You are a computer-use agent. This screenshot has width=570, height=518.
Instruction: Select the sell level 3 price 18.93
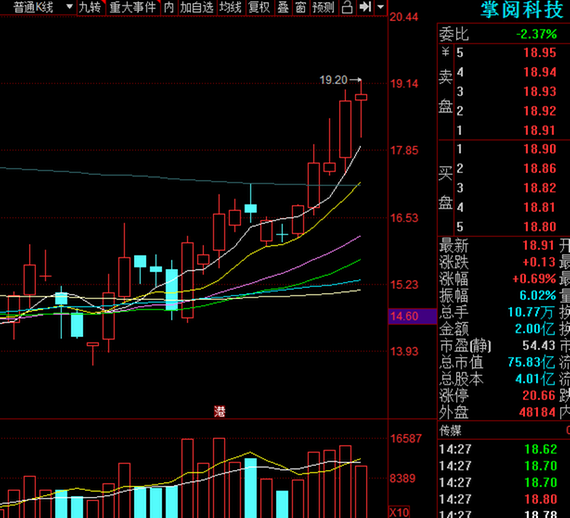(539, 91)
